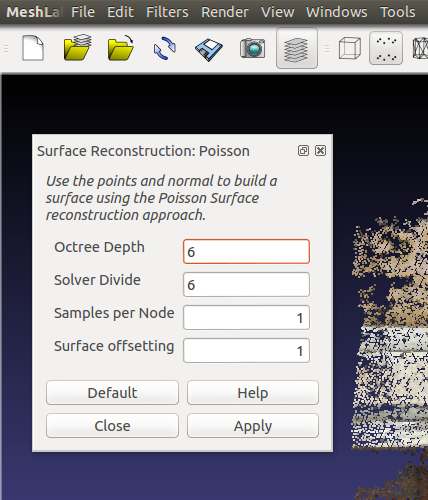This screenshot has width=428, height=500.
Task: Focus the Solver Divide field
Action: [x=246, y=284]
